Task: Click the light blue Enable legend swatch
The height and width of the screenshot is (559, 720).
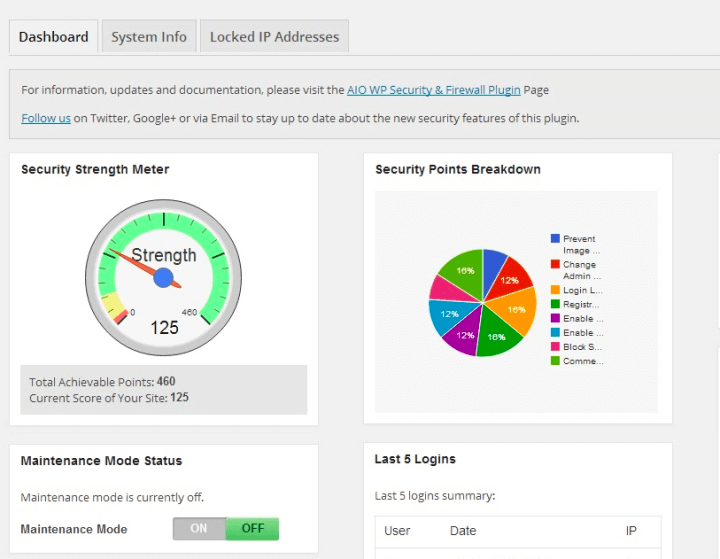Action: click(555, 333)
